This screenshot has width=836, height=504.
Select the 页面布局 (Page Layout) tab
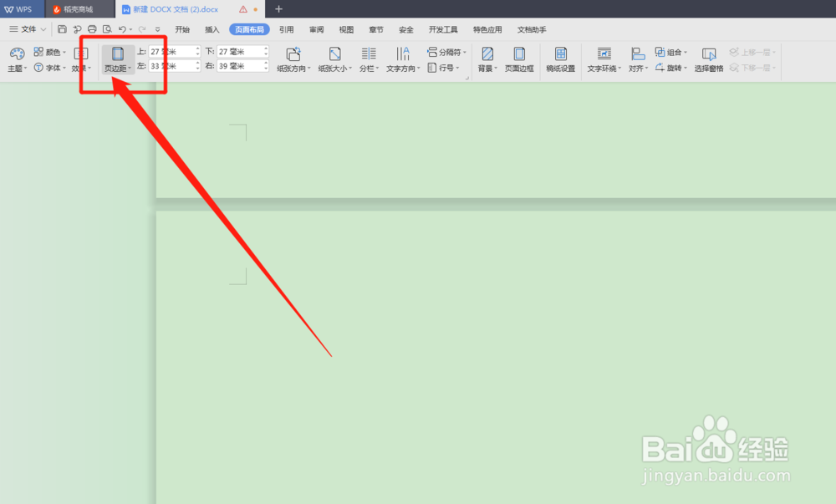click(x=249, y=29)
